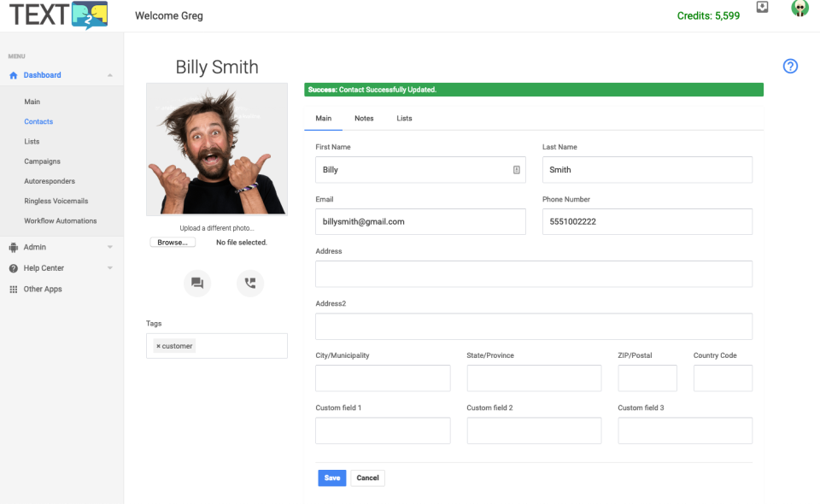This screenshot has width=820, height=504.
Task: Open the user avatar in top right
Action: click(799, 8)
